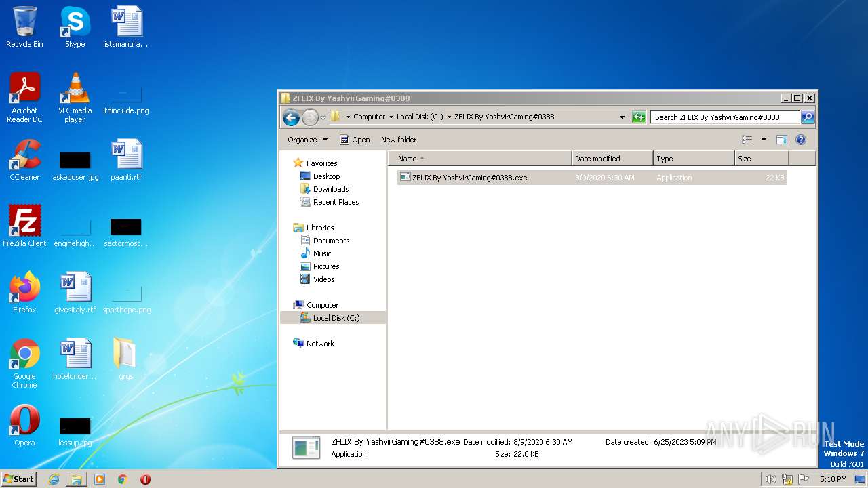Screen dimensions: 868x488
Task: Open the grgs folder on desktop
Action: pyautogui.click(x=125, y=359)
